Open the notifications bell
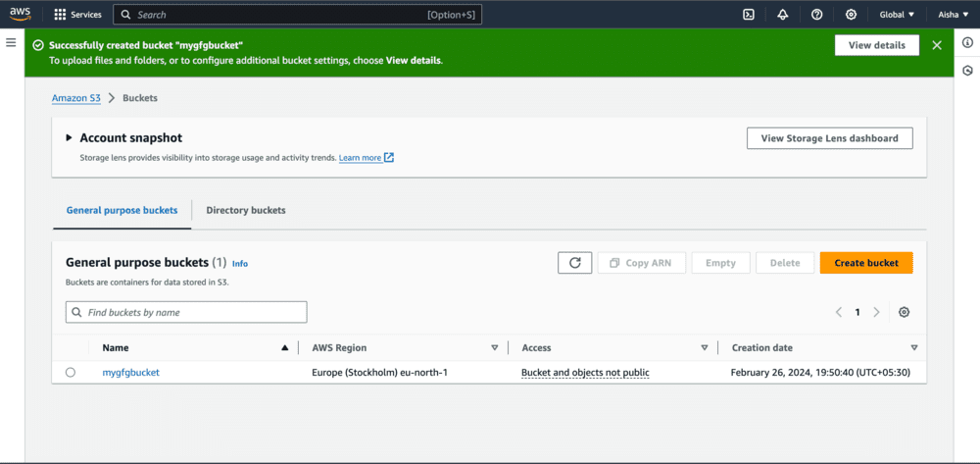980x464 pixels. click(x=782, y=15)
